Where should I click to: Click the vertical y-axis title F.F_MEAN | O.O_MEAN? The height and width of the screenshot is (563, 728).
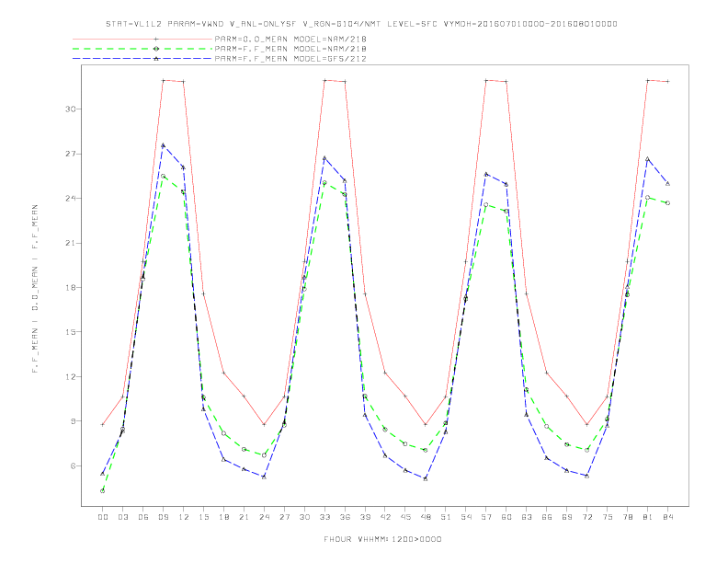click(x=35, y=289)
